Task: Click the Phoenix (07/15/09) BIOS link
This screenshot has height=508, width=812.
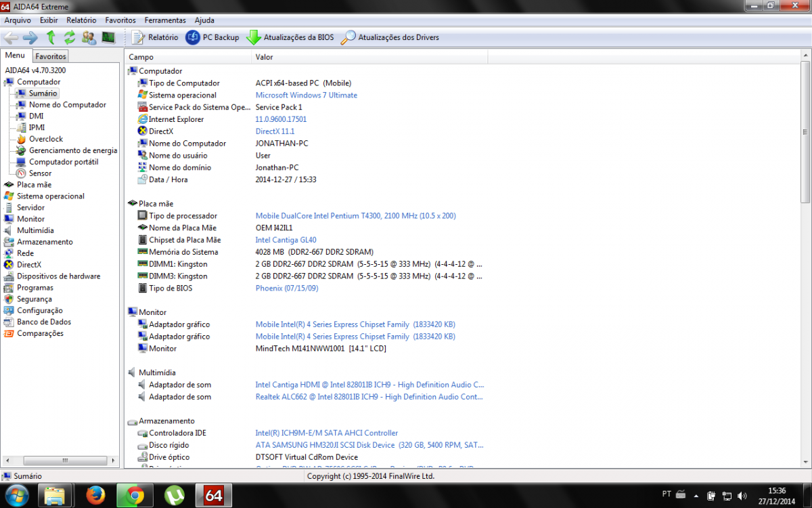Action: point(286,289)
